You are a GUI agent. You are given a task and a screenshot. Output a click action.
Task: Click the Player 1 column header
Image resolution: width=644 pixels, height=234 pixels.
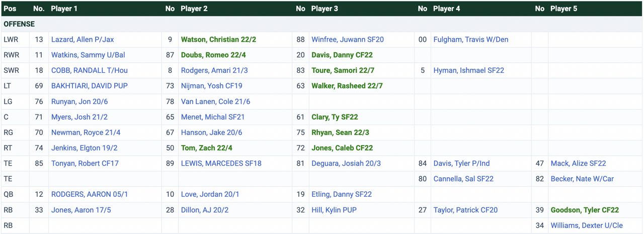point(64,9)
